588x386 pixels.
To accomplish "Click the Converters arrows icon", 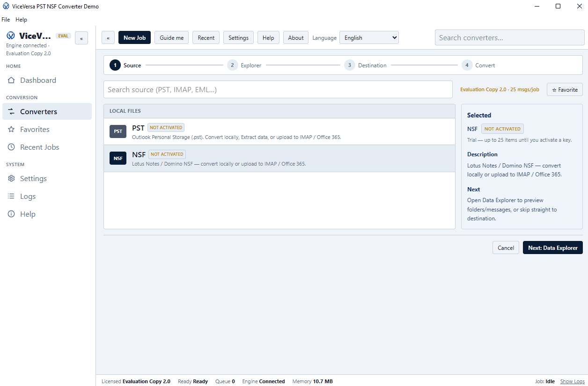I will [12, 112].
